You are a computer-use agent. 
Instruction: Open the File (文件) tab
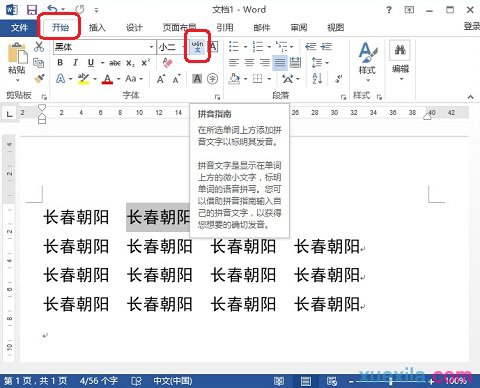click(19, 28)
